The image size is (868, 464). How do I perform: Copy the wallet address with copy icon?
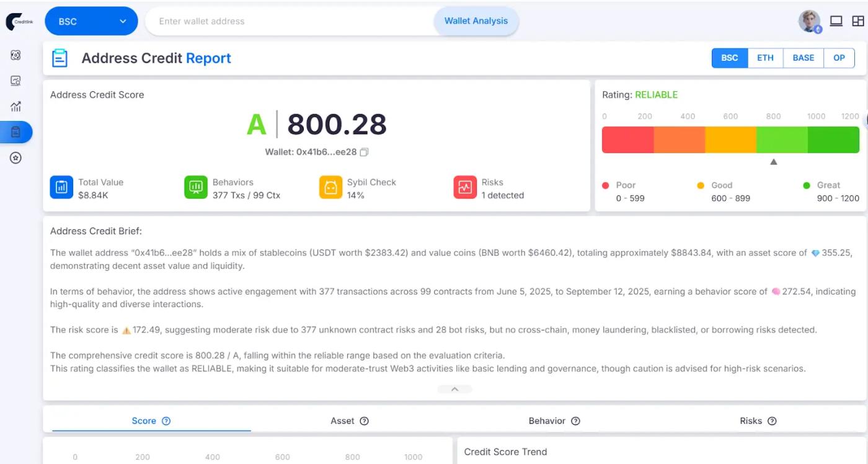click(x=365, y=152)
